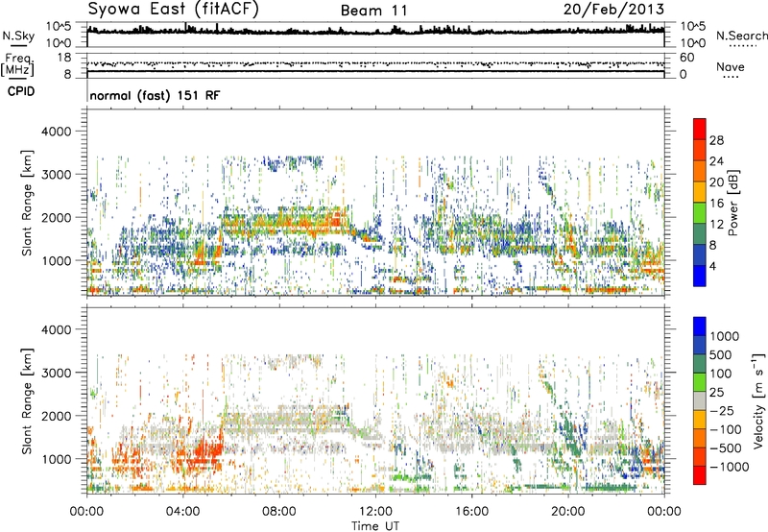Click the date '20/Feb/2013'

613,9
